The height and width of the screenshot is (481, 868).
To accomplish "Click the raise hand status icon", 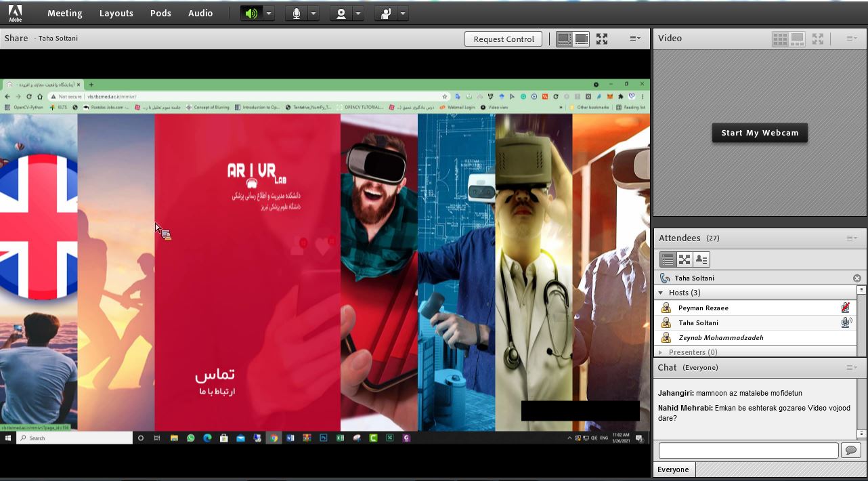I will point(385,14).
